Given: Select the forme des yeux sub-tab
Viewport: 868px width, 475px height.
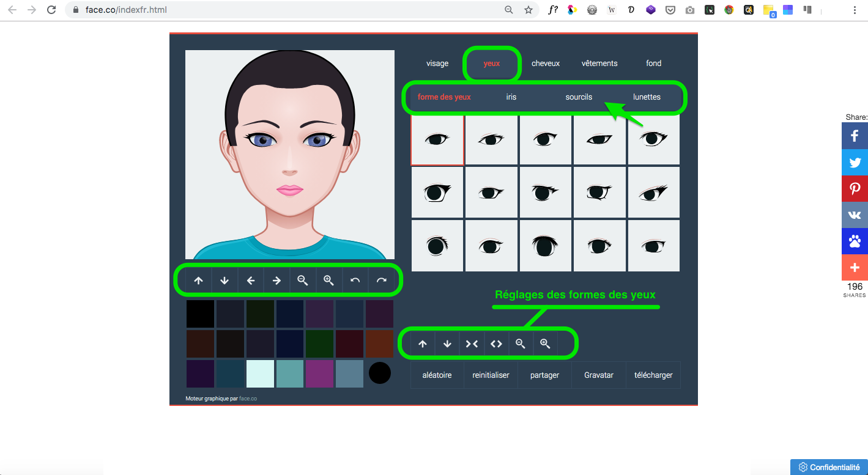Looking at the screenshot, I should click(x=444, y=97).
